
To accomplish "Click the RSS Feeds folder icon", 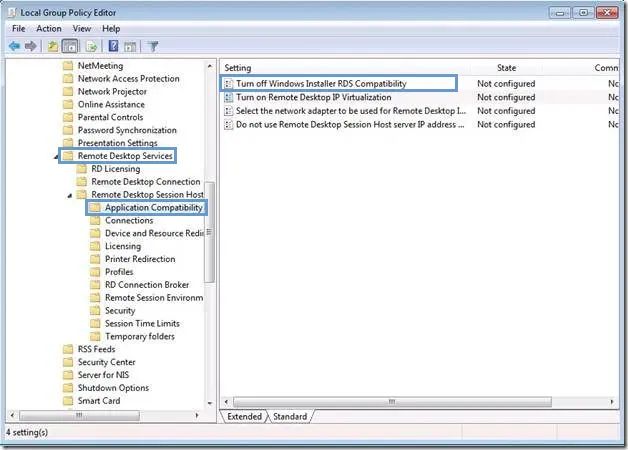I will (x=68, y=349).
